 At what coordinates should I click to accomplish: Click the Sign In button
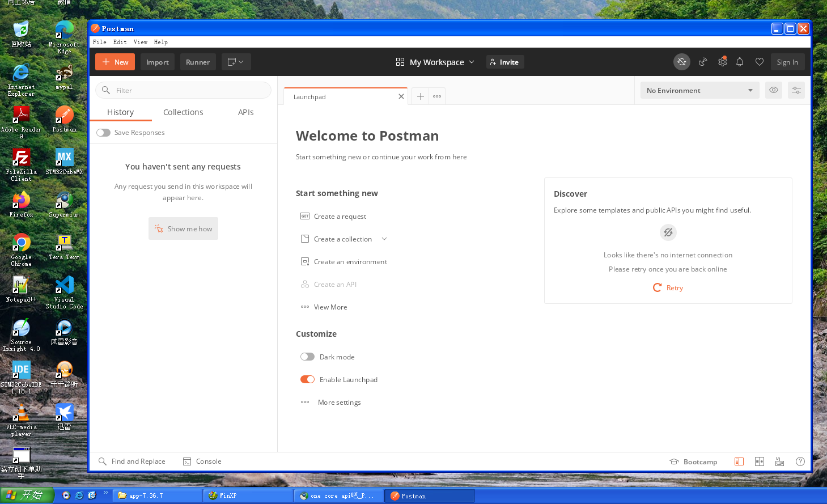787,62
